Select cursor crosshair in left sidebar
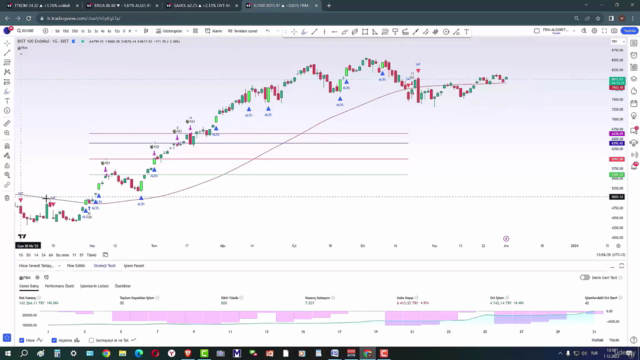This screenshot has height=360, width=640. pyautogui.click(x=7, y=43)
